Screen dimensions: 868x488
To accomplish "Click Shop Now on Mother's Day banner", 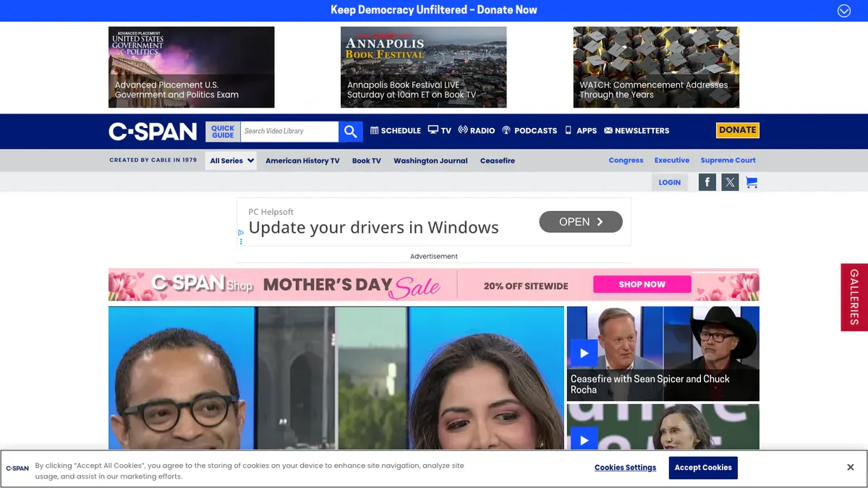I will 642,284.
